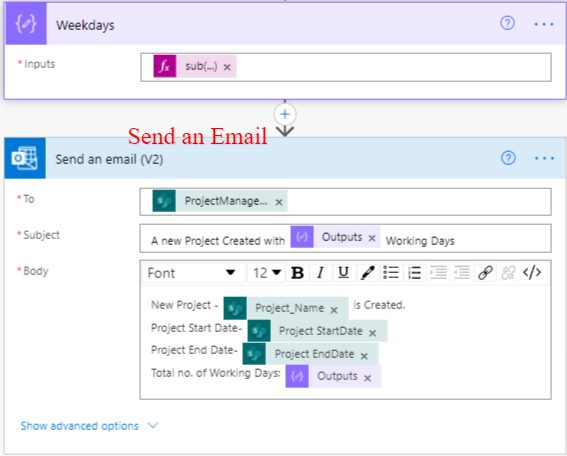Toggle bold formatting in Body

pyautogui.click(x=297, y=273)
